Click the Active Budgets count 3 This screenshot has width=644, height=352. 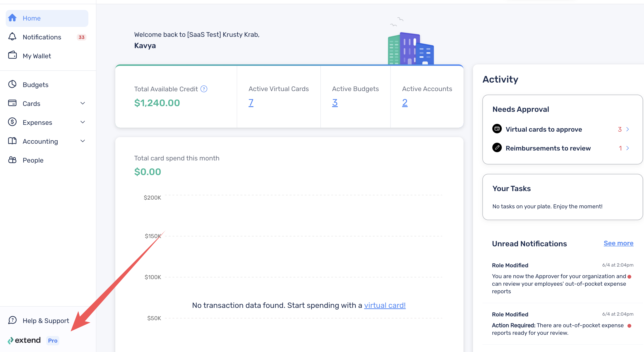pyautogui.click(x=335, y=102)
